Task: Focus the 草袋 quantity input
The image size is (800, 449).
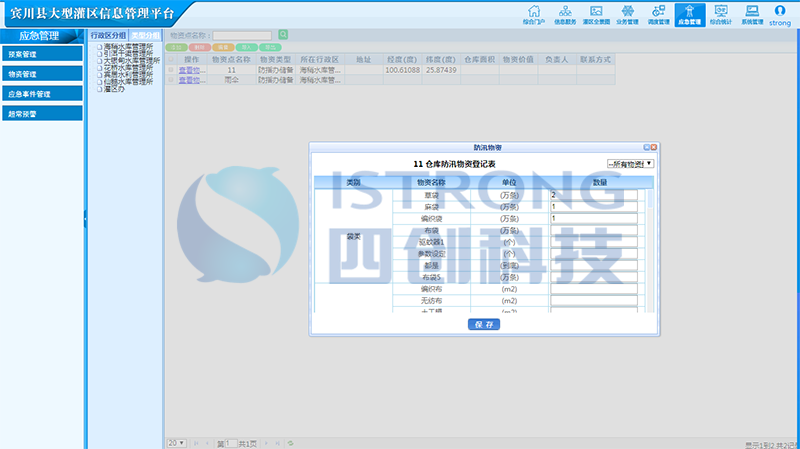Action: (594, 195)
